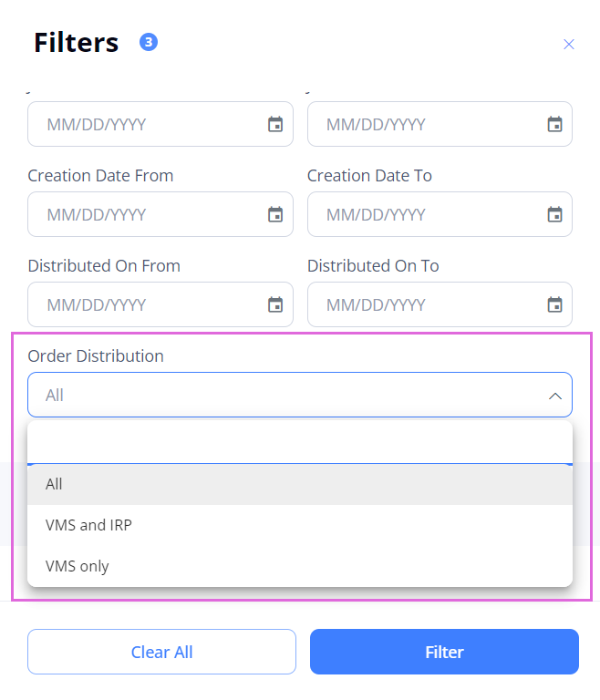Focus the Creation Date From input

click(160, 214)
